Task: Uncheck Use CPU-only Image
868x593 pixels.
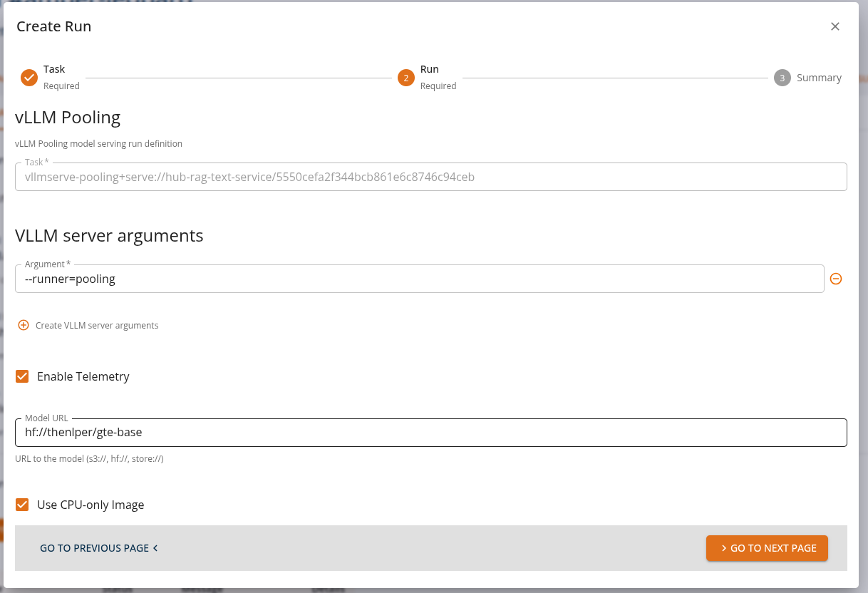Action: click(x=22, y=505)
